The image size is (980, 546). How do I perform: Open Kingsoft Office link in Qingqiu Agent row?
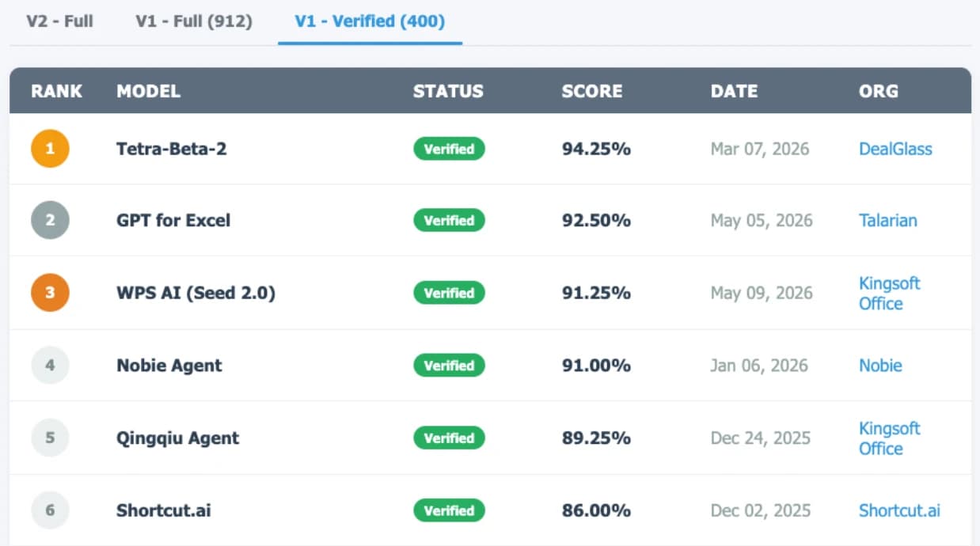(x=890, y=438)
